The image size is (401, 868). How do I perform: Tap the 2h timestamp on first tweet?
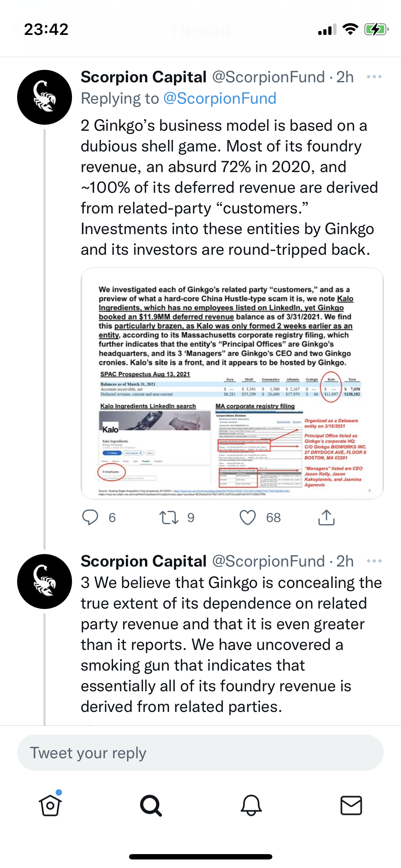tap(345, 77)
